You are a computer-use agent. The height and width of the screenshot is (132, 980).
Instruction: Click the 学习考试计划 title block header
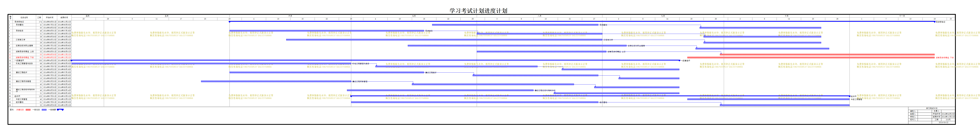pos(932,108)
